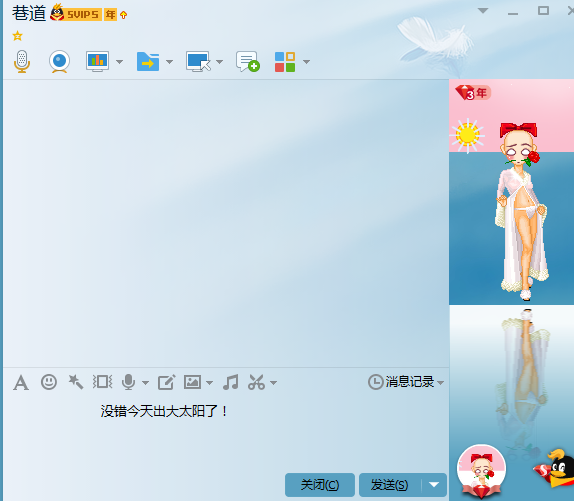
Task: Click the music note icon
Action: 231,382
